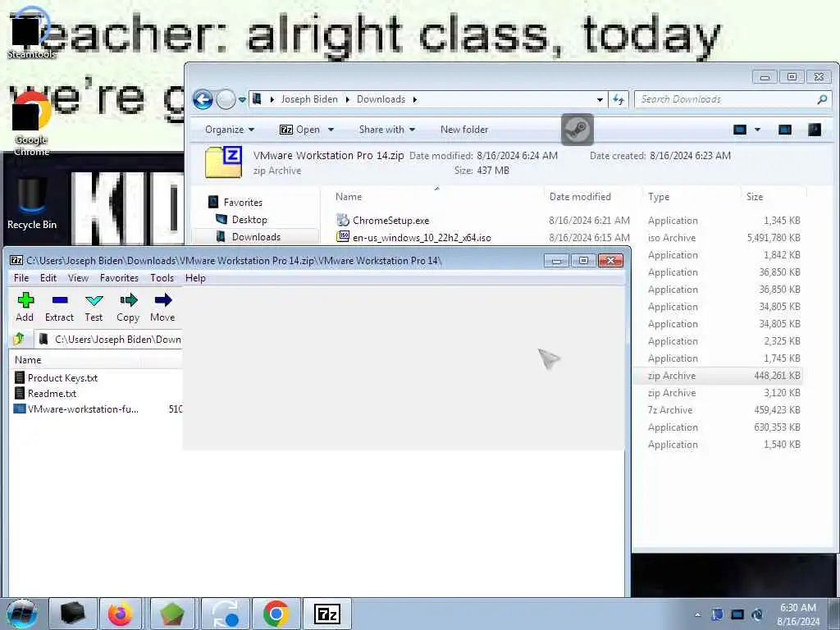Select the VMware-workstation-fu... file in 7-Zip
Viewport: 840px width, 630px height.
coord(75,409)
